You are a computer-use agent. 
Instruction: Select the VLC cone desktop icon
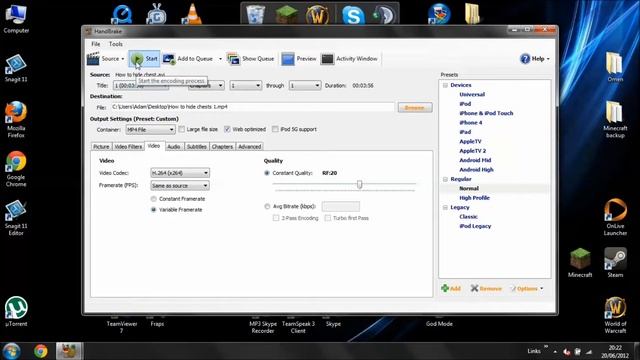pyautogui.click(x=192, y=14)
